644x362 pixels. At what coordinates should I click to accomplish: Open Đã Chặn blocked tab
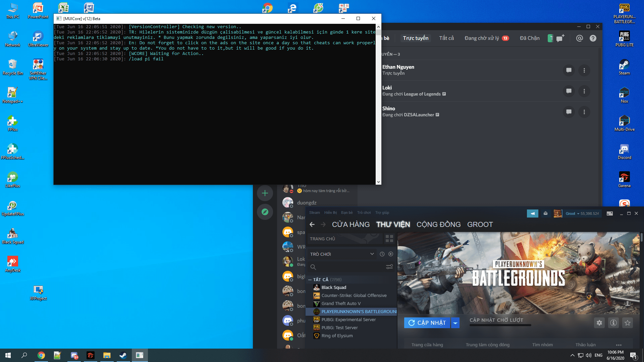(530, 38)
